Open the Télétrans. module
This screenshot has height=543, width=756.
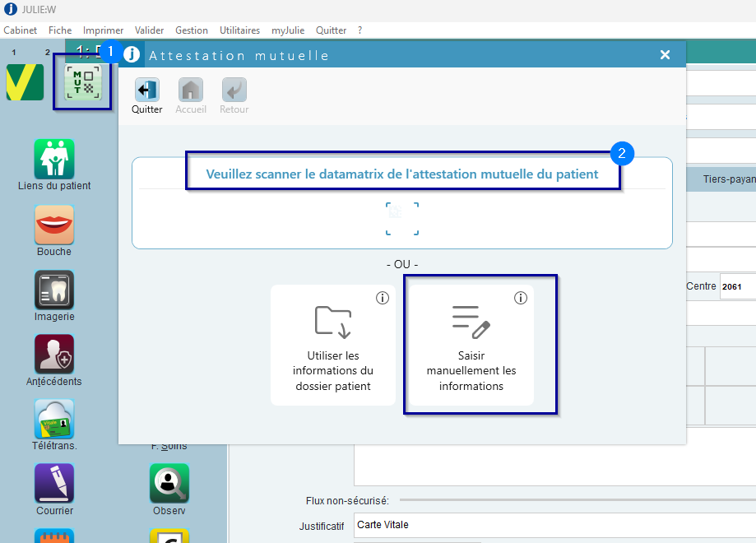(54, 425)
